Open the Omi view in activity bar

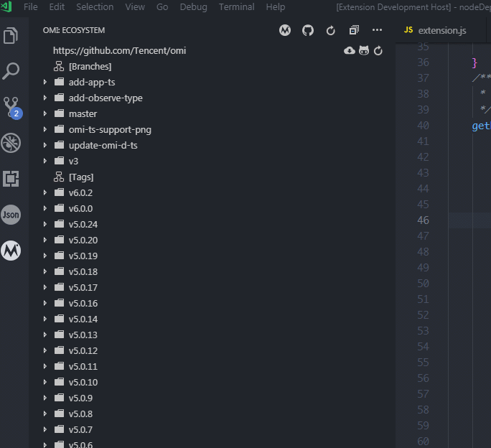pyautogui.click(x=11, y=251)
